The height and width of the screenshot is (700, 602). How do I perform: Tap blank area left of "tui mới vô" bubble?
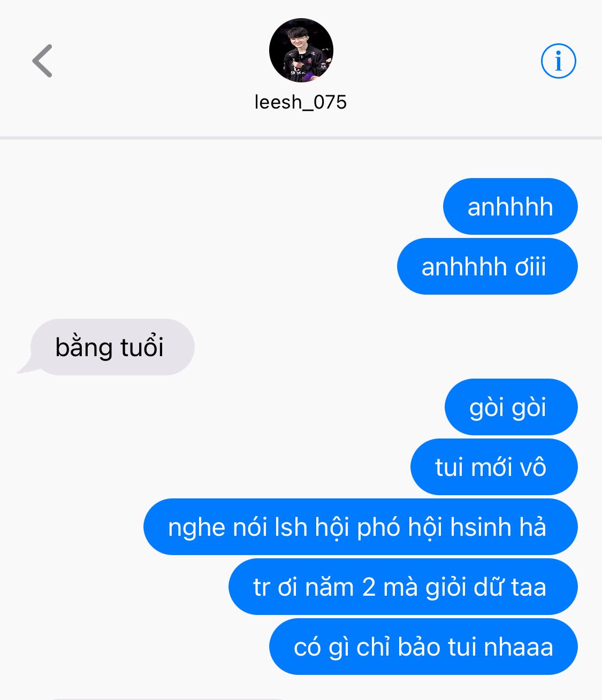(205, 467)
